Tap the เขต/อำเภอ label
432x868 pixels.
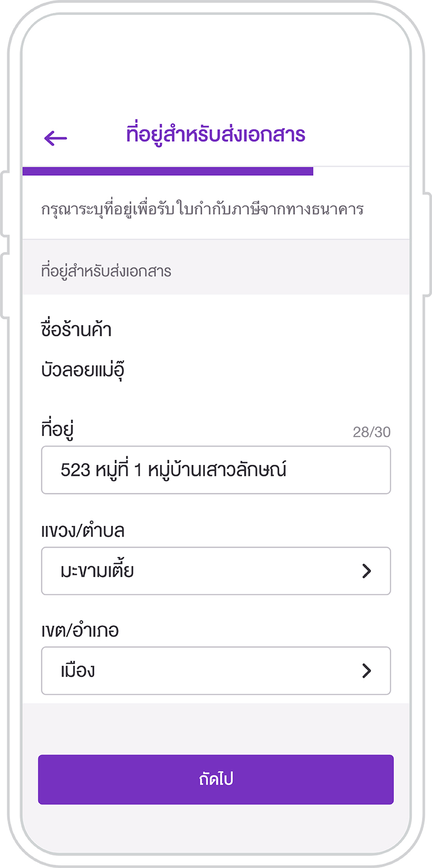pyautogui.click(x=80, y=630)
